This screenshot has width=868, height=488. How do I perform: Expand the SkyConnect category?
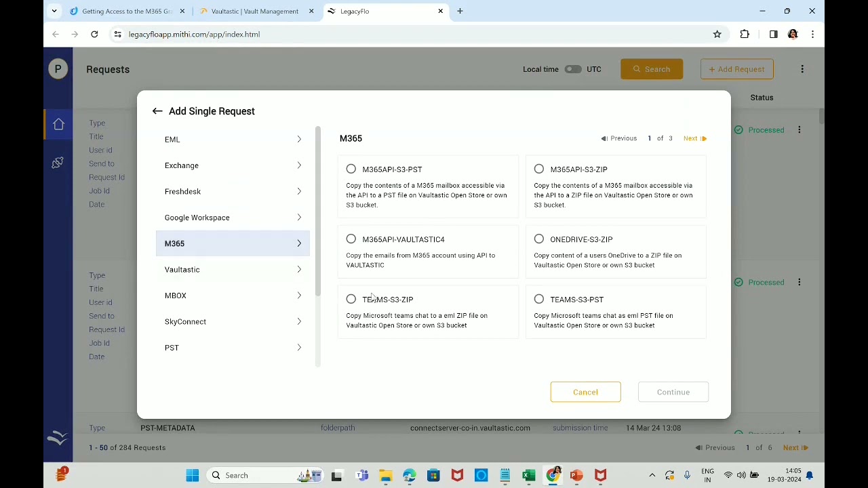pos(233,322)
